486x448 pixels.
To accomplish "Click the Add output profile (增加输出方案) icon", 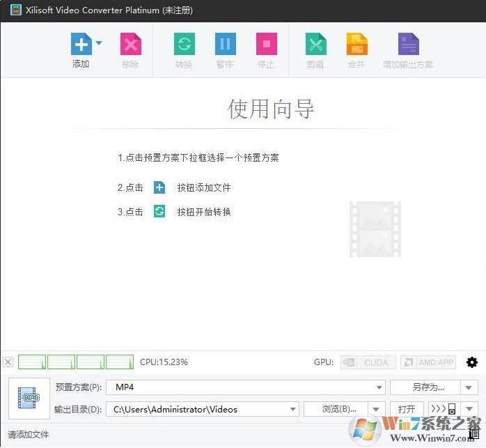I will pos(408,45).
